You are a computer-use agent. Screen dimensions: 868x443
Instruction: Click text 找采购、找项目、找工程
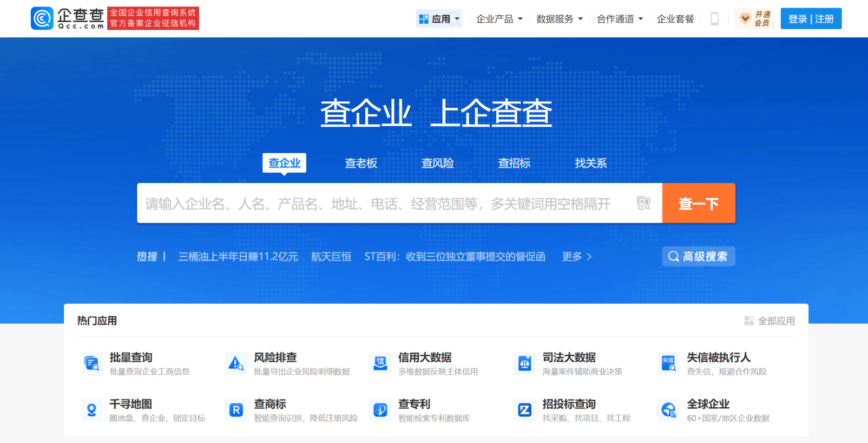click(587, 418)
